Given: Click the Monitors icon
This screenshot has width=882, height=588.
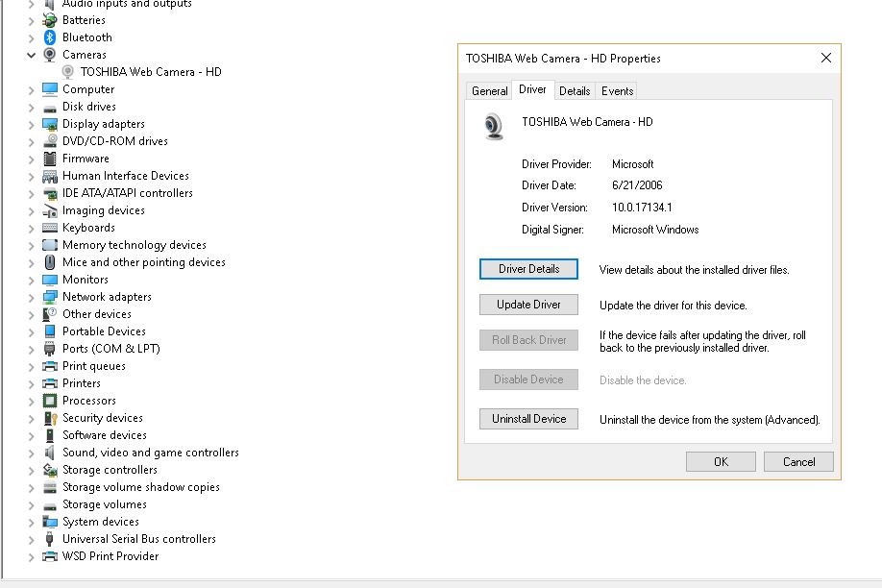Looking at the screenshot, I should tap(50, 280).
